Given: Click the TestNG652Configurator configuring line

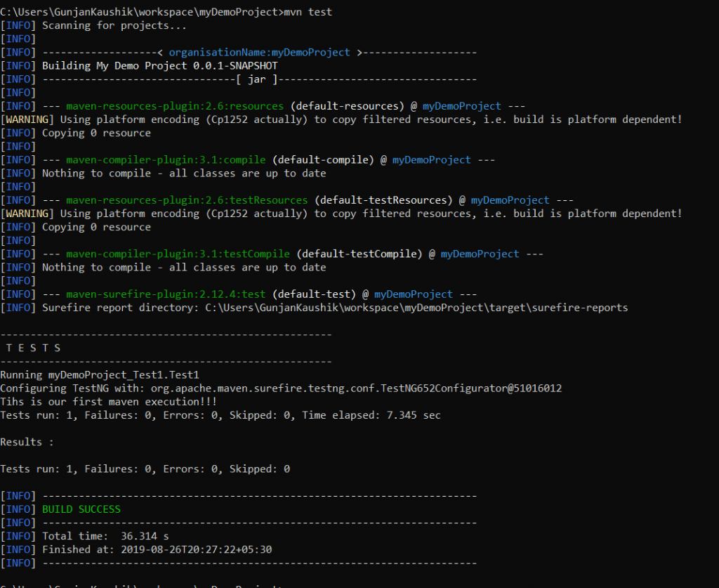Looking at the screenshot, I should click(x=281, y=388).
